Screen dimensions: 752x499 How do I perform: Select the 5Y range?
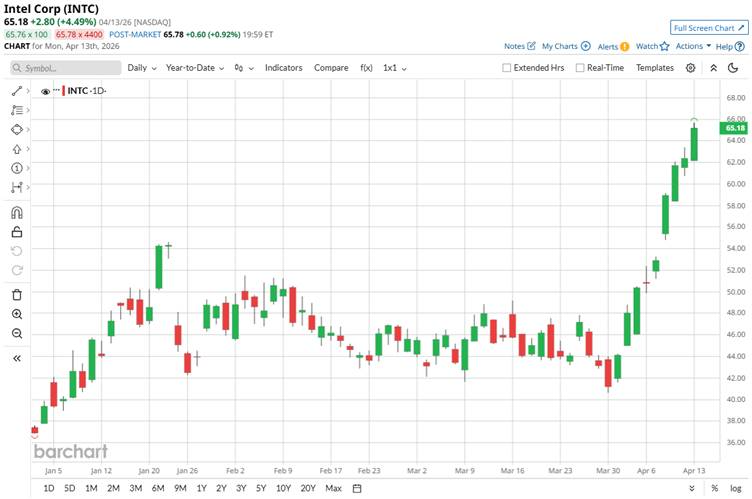click(260, 488)
